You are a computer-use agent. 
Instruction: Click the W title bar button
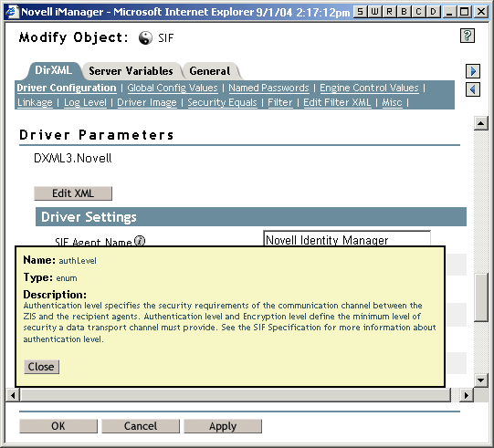click(374, 12)
